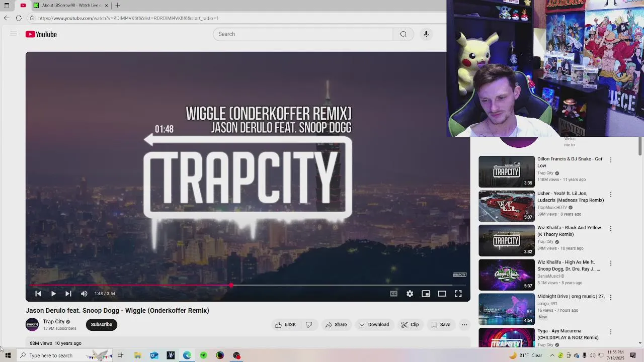The width and height of the screenshot is (644, 362).
Task: Open Midnight Drive omg music title
Action: click(571, 297)
